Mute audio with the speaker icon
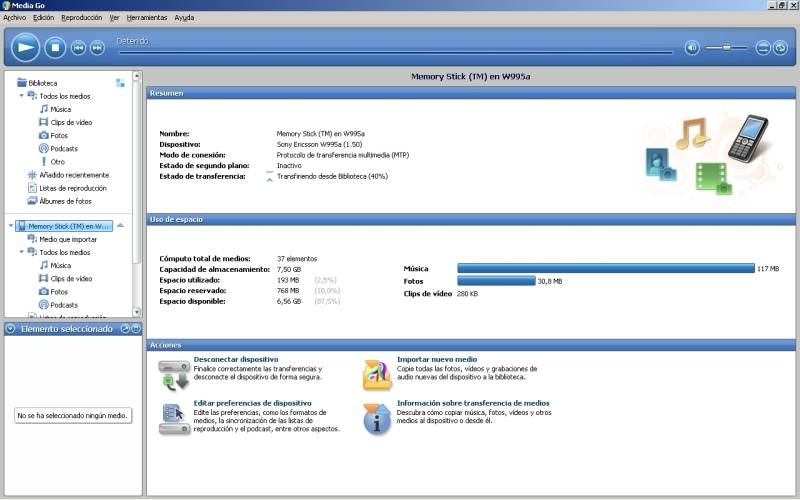The height and width of the screenshot is (500, 800). [692, 48]
